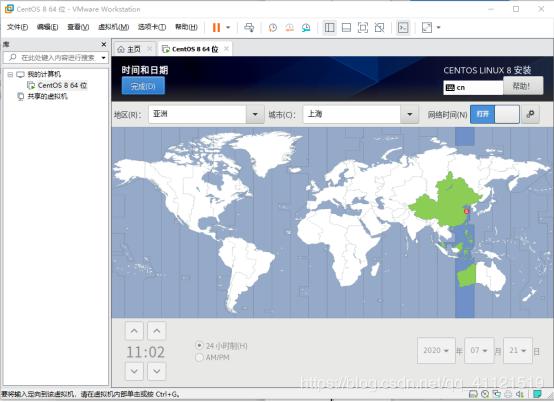Click the 帮助! help button
This screenshot has width=554, height=402.
(x=523, y=86)
